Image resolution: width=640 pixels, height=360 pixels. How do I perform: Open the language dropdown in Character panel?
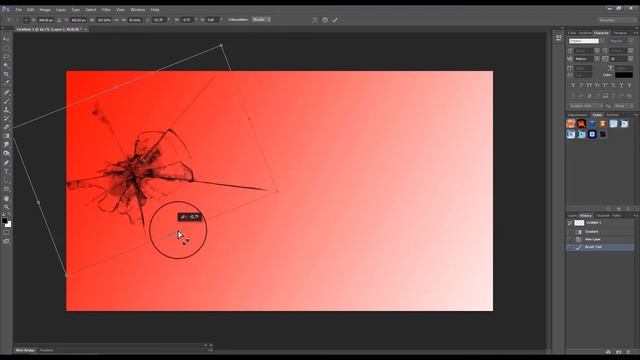[x=585, y=106]
